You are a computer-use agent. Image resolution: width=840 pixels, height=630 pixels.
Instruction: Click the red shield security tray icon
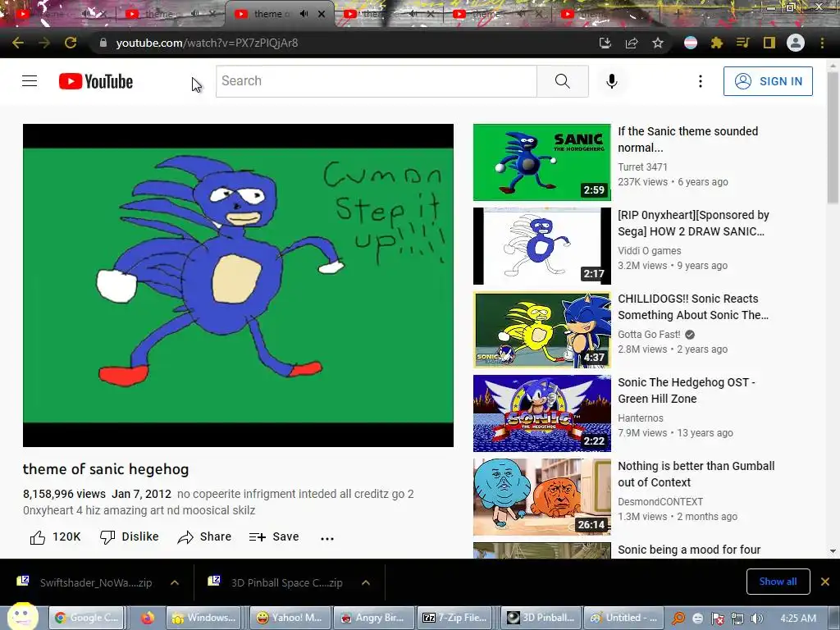click(x=717, y=619)
